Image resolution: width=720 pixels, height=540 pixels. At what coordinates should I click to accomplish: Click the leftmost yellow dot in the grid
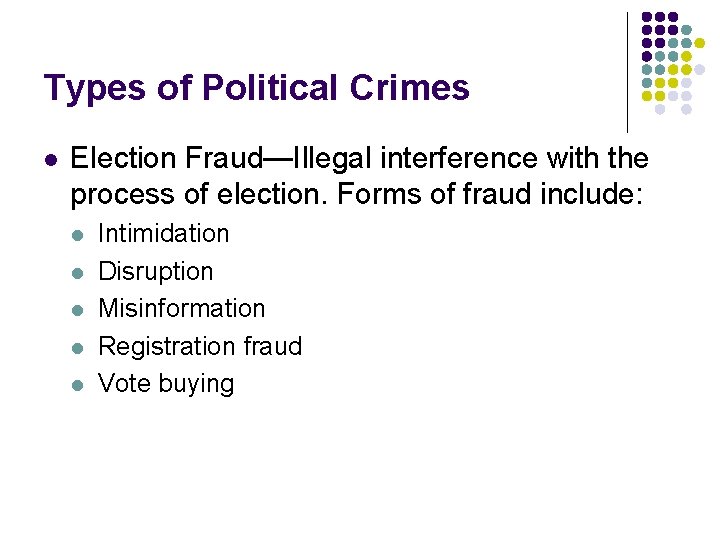click(x=647, y=96)
